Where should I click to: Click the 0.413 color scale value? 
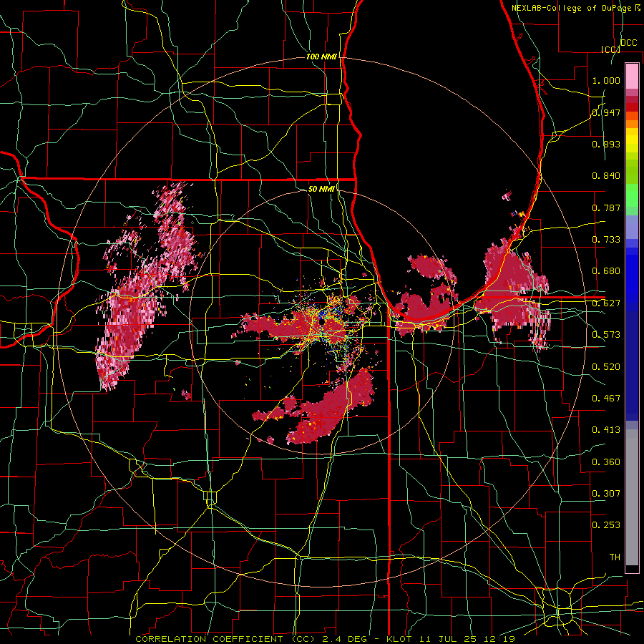(606, 430)
